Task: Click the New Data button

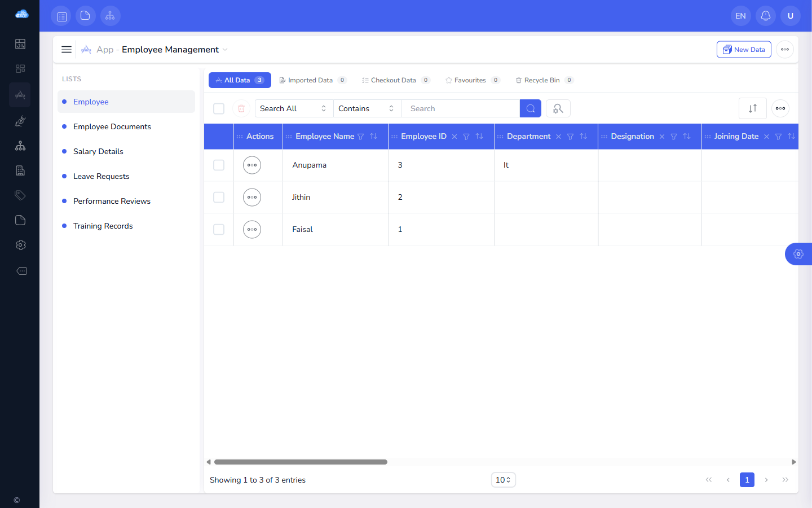Action: [x=744, y=50]
